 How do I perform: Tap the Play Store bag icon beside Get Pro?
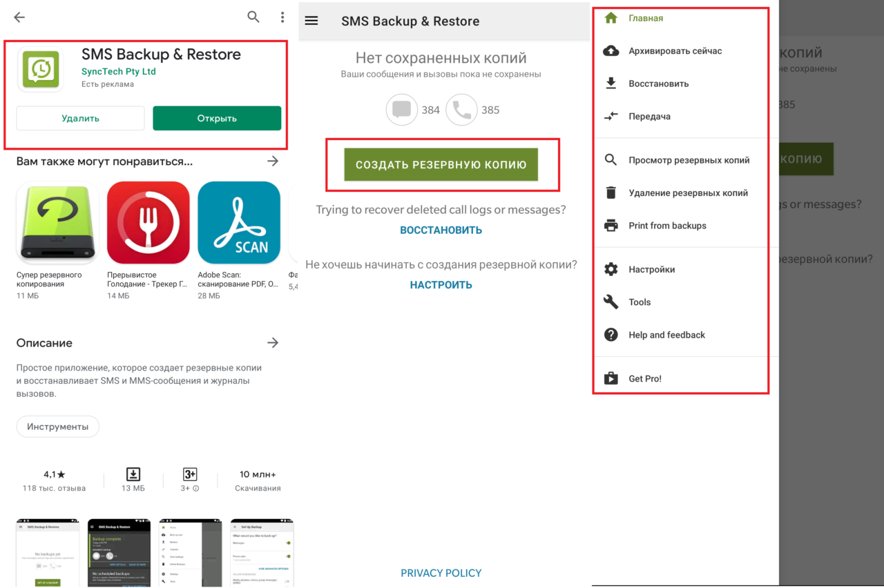point(611,378)
